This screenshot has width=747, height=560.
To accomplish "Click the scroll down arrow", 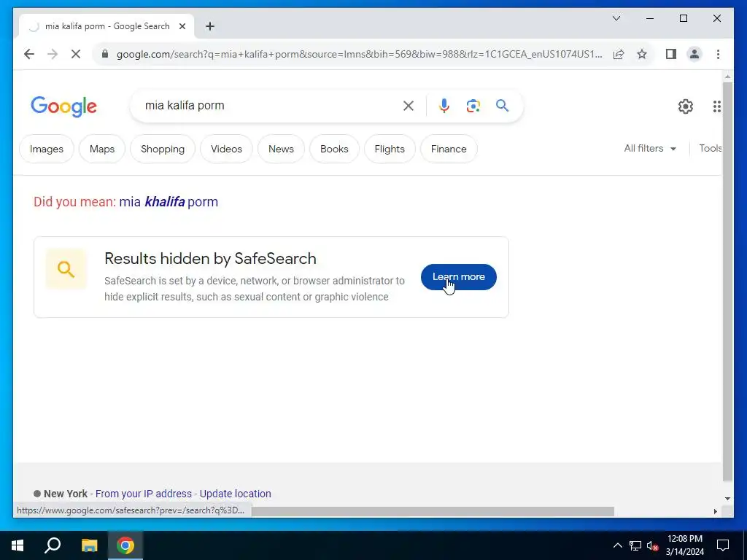I will 727,499.
